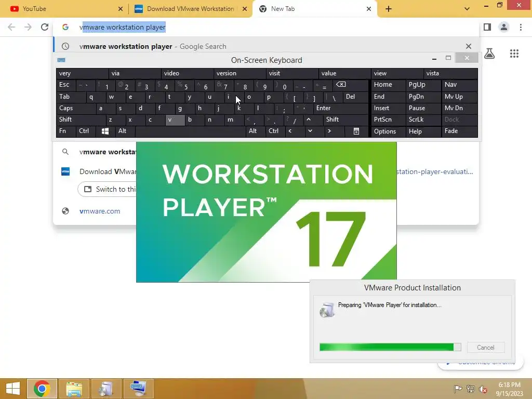Image resolution: width=532 pixels, height=399 pixels.
Task: Click the Chrome profile avatar icon
Action: 504,27
